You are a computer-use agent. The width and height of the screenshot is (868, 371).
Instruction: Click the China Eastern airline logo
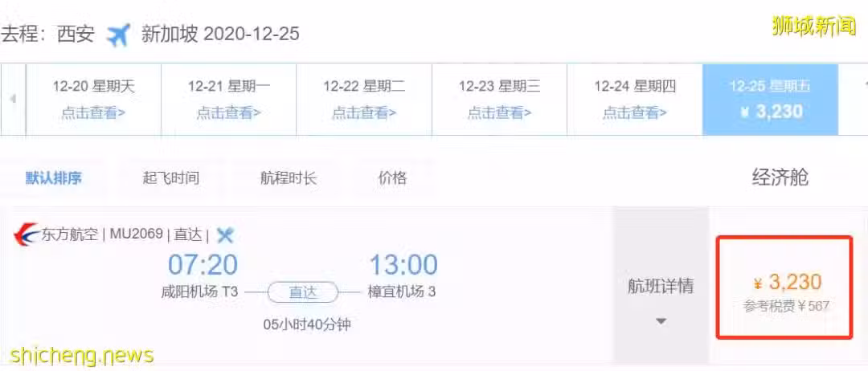[26, 234]
